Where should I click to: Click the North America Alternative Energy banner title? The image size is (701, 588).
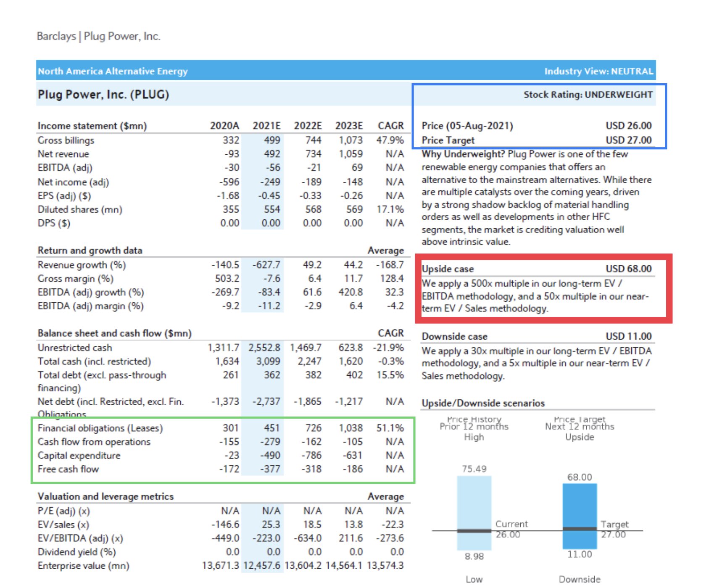(113, 71)
